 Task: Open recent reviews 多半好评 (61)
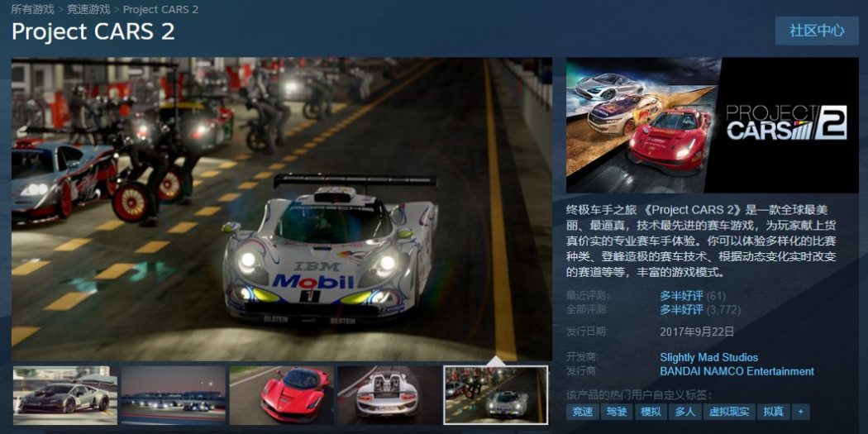[x=693, y=296]
